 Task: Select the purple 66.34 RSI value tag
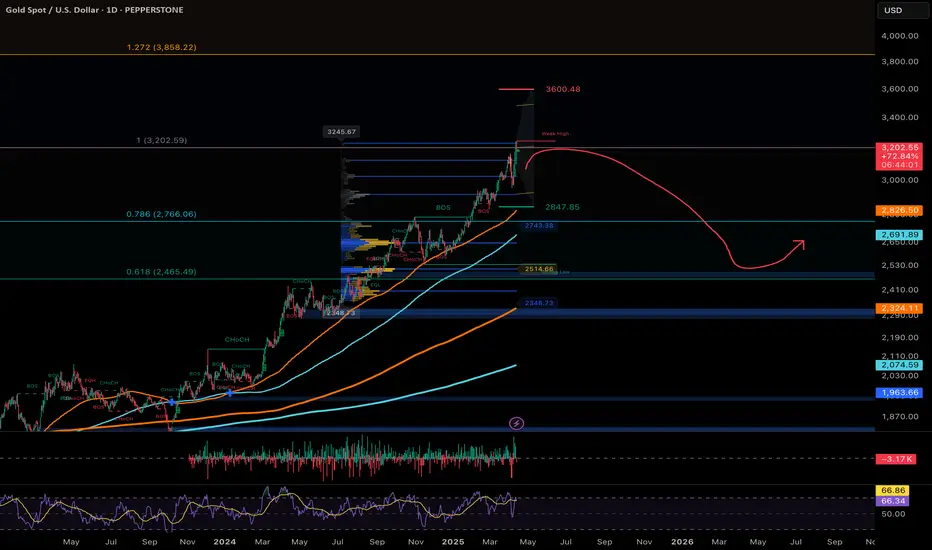pos(892,501)
